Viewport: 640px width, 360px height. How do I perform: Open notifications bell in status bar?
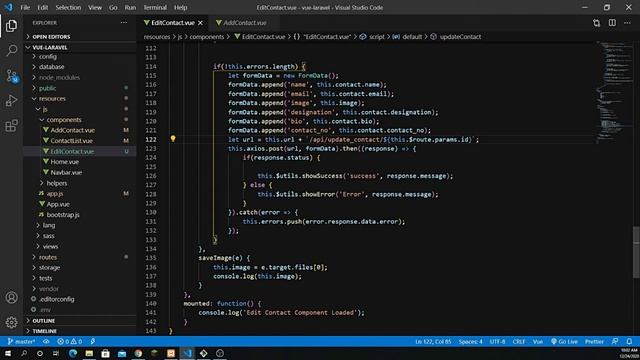tap(629, 341)
